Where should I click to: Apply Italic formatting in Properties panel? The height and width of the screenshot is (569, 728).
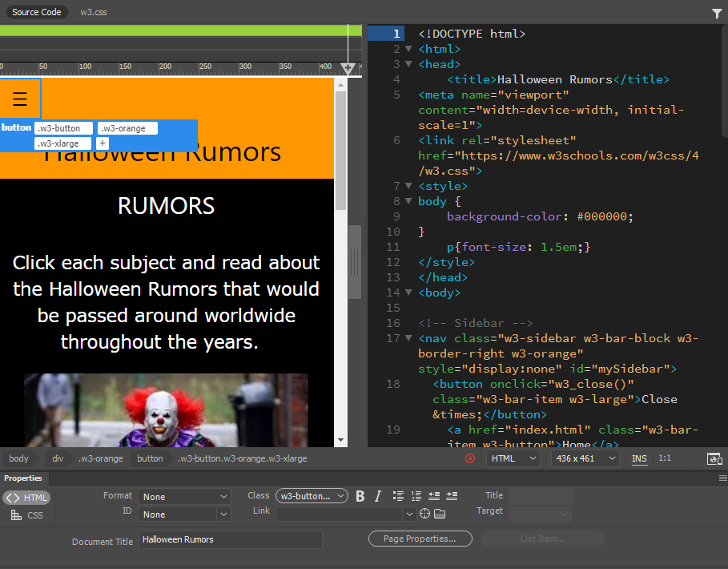[x=378, y=496]
